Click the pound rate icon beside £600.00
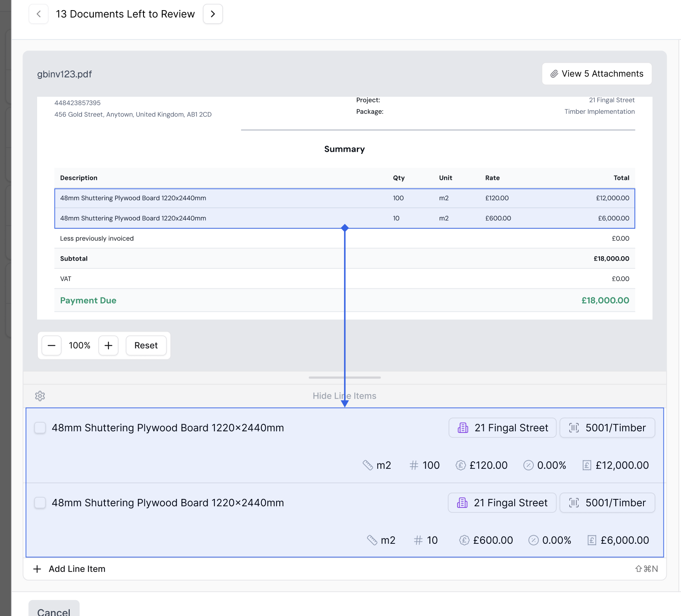 [x=464, y=541]
